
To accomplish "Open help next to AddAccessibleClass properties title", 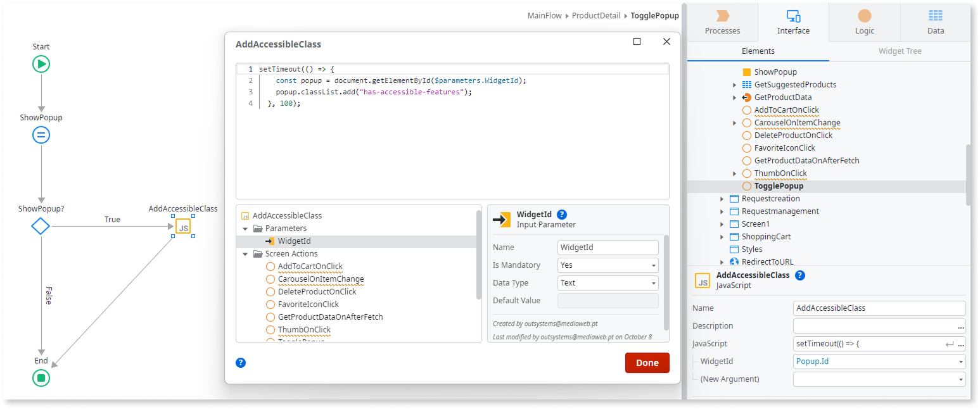I will click(800, 275).
